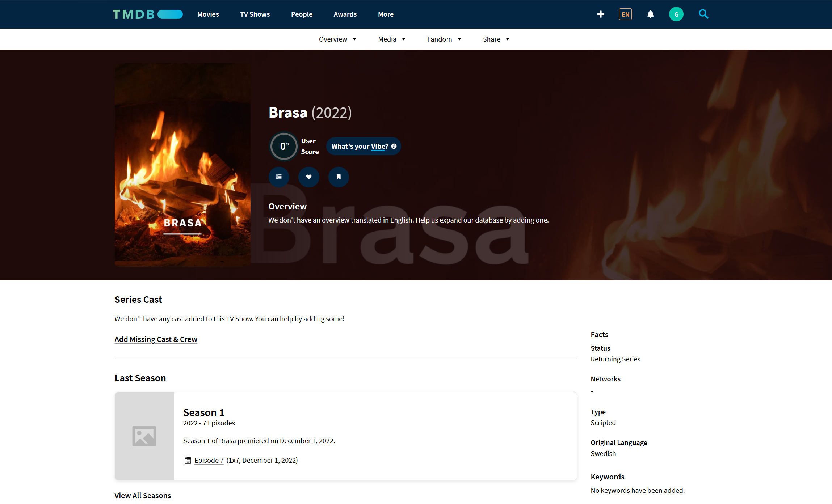Viewport: 832px width, 504px height.
Task: Open the TV Shows menu
Action: (255, 14)
